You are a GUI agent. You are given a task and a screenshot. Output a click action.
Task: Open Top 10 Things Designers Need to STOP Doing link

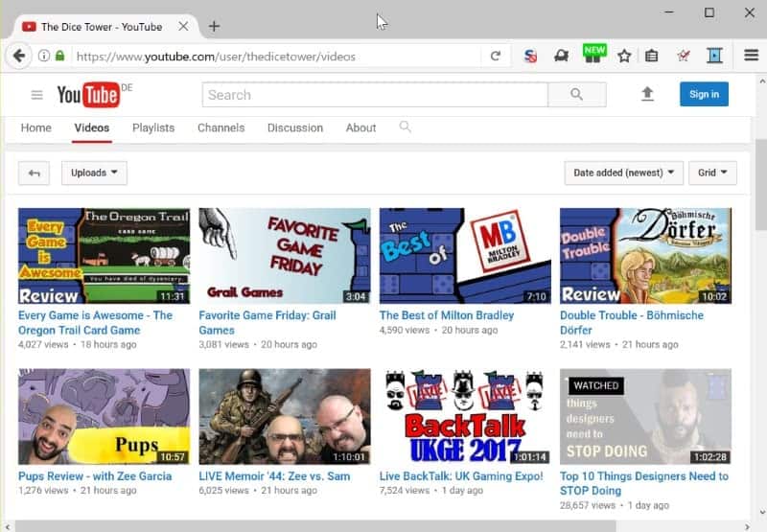tap(644, 483)
